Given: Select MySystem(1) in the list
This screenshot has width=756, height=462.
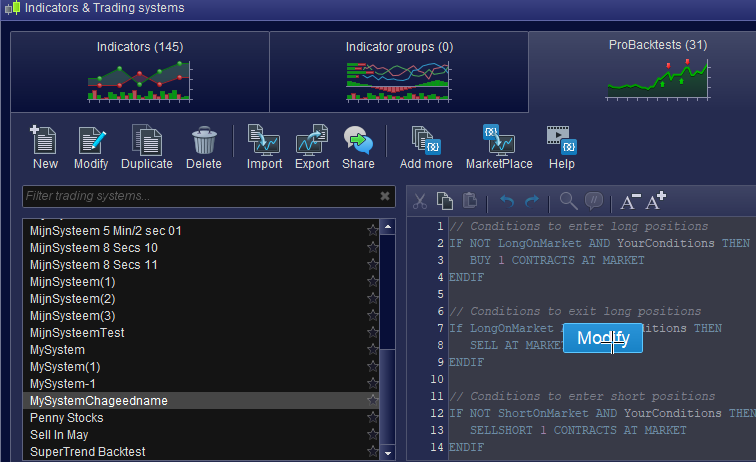Looking at the screenshot, I should [201, 367].
